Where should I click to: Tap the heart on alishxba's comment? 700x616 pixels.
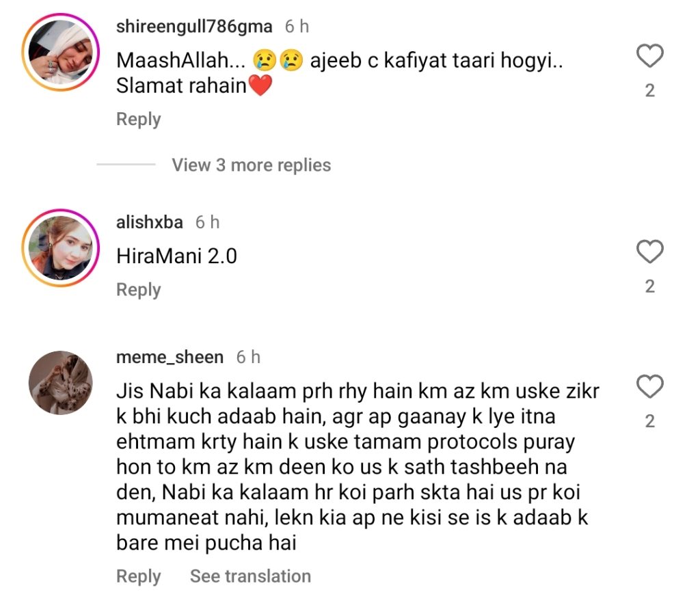649,252
